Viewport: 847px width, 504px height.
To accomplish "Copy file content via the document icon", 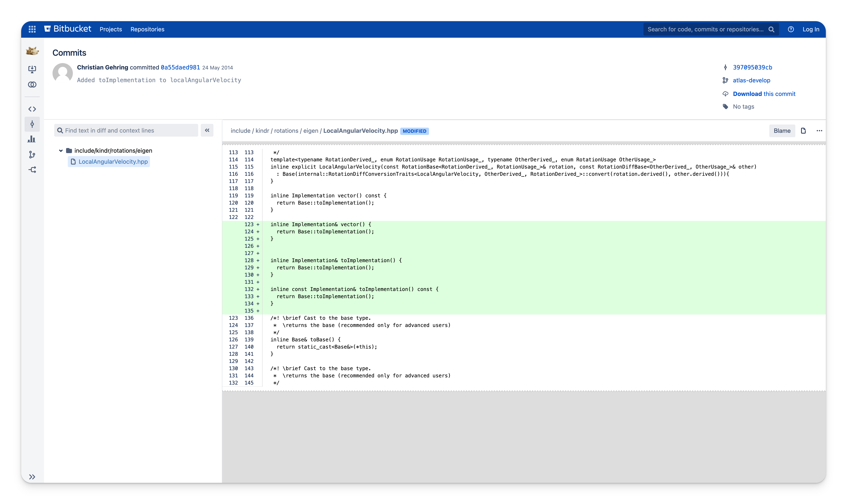I will [x=804, y=130].
